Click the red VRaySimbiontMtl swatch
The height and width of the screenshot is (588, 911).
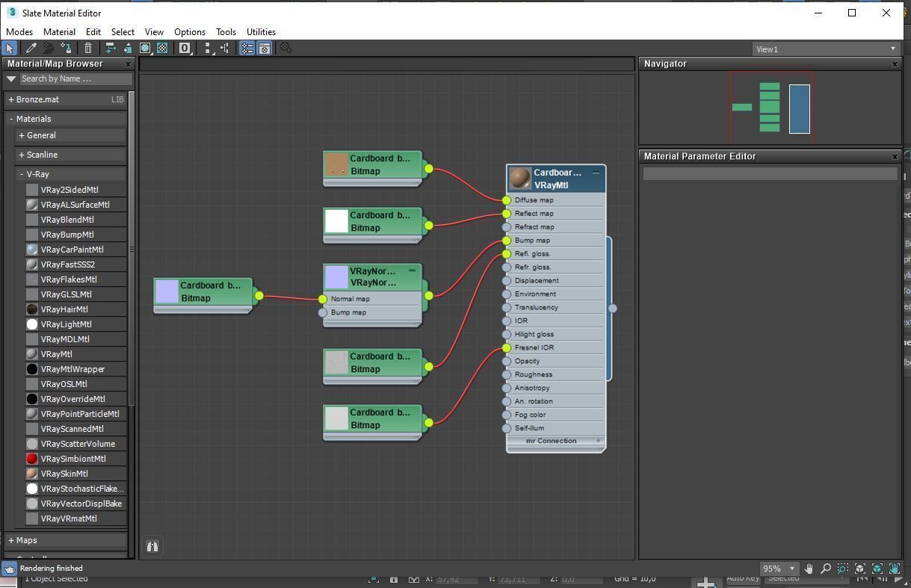(x=32, y=459)
